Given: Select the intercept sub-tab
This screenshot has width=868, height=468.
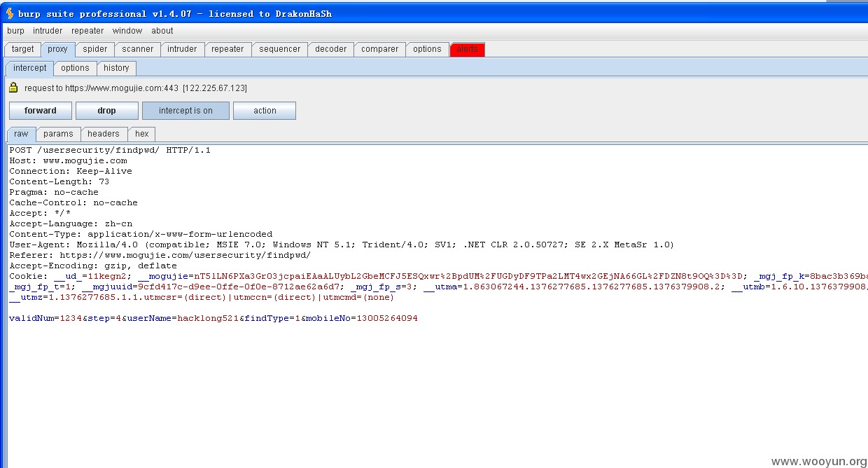Looking at the screenshot, I should coord(30,68).
